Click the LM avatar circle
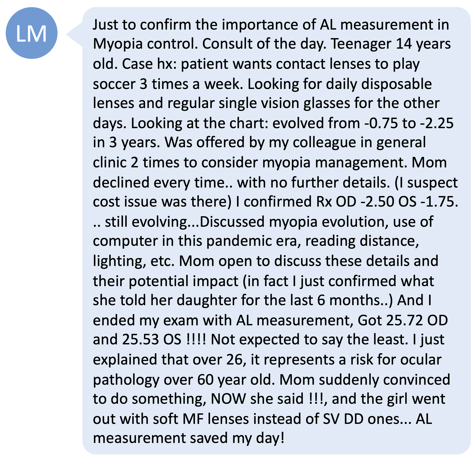 click(x=32, y=33)
